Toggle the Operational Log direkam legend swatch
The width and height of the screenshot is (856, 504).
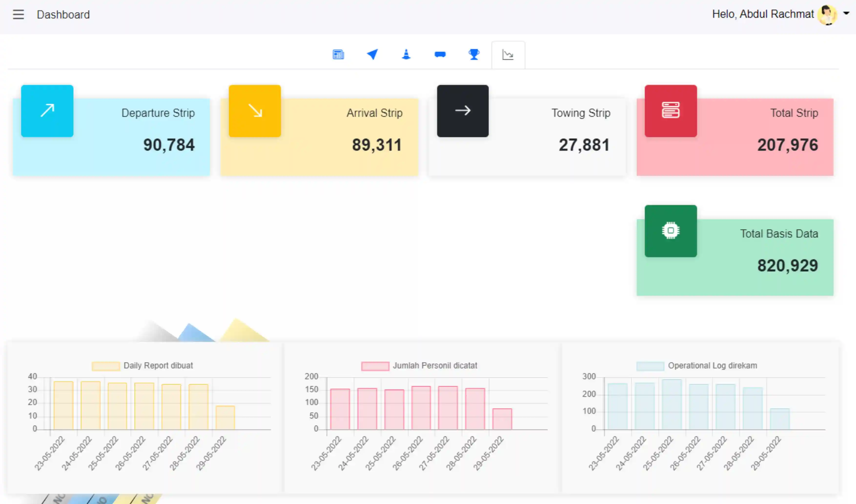650,366
